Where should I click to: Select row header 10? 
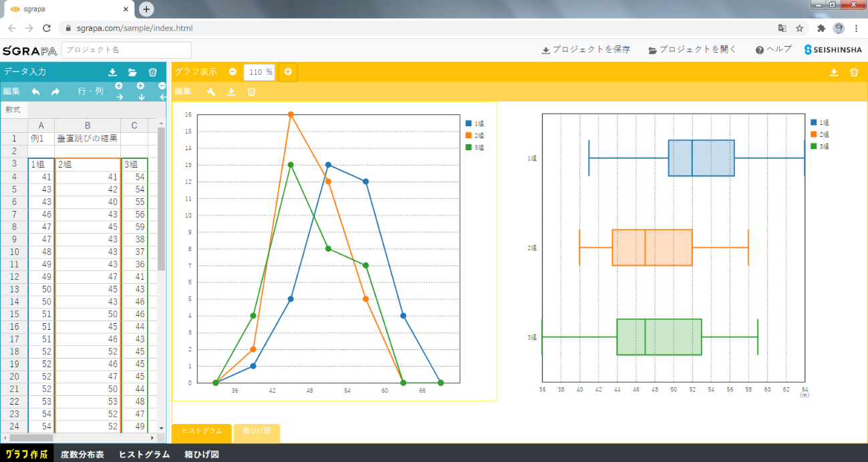(x=14, y=252)
